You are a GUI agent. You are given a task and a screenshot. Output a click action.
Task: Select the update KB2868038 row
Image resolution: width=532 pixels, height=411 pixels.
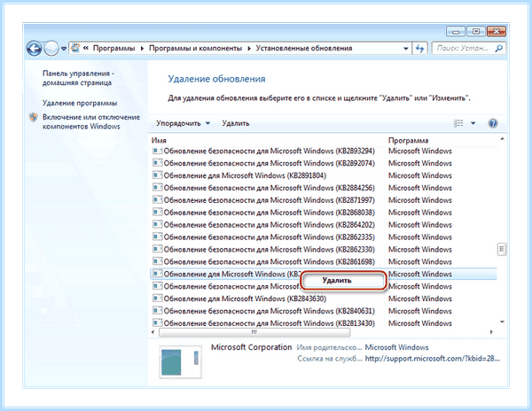[323, 213]
